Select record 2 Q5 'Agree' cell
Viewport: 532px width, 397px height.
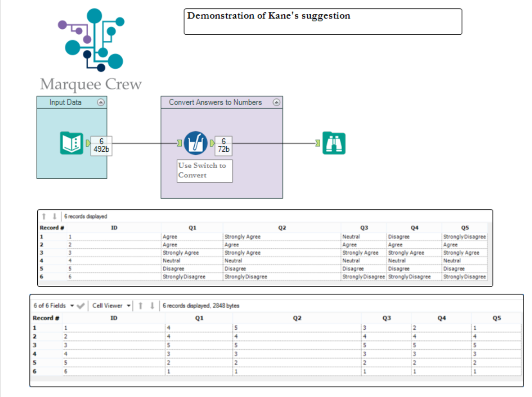coord(465,245)
